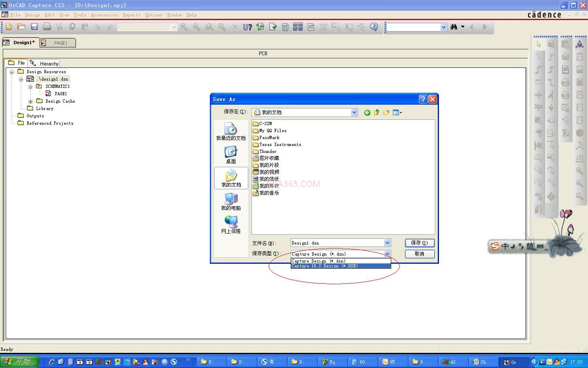Click the 文件名 filename input field
588x368 pixels.
(x=337, y=243)
